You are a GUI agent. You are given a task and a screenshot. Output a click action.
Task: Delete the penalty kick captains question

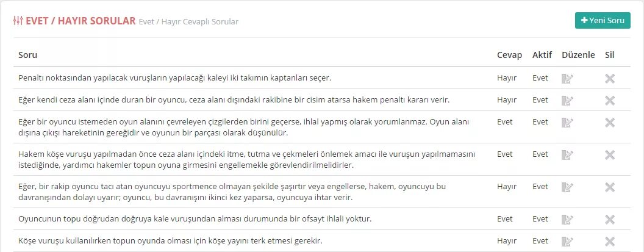pyautogui.click(x=609, y=78)
